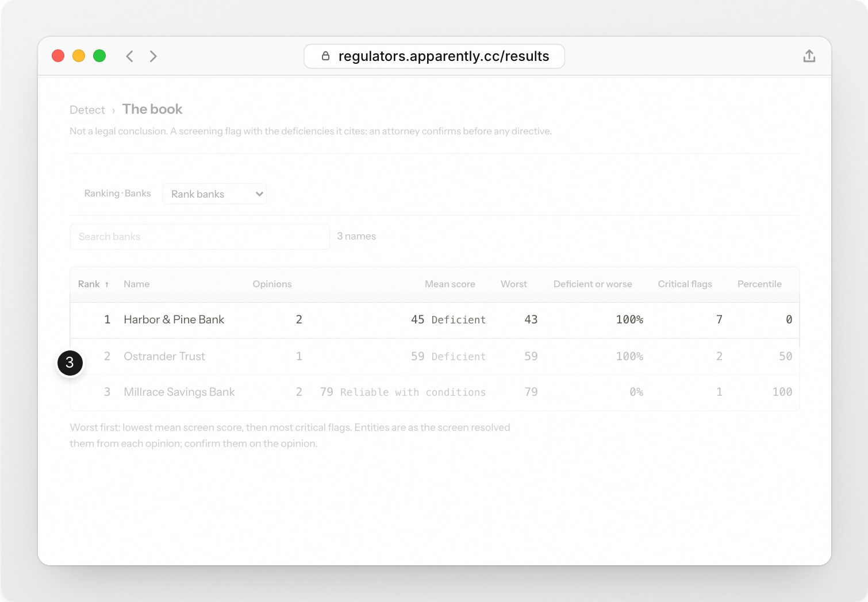Screen dimensions: 868x602
Task: Click the browser forward arrow
Action: (x=153, y=56)
